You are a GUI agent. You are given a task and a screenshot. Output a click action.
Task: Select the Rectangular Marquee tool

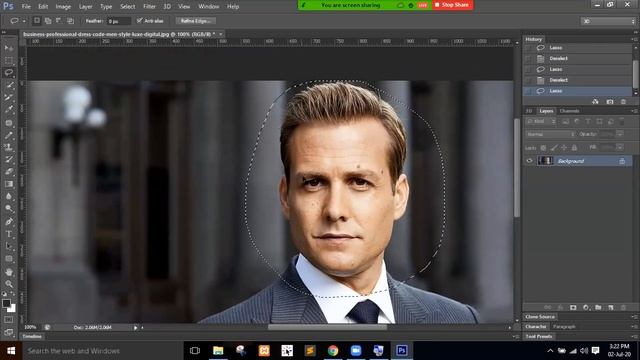[9, 61]
